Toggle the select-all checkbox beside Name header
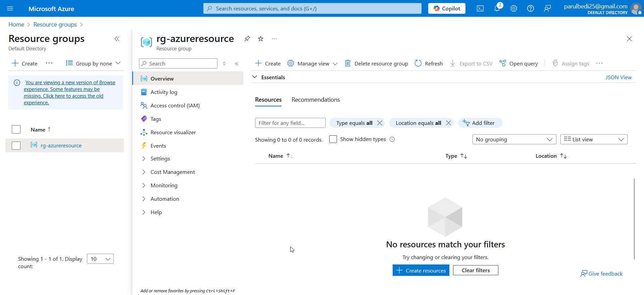 (16, 130)
